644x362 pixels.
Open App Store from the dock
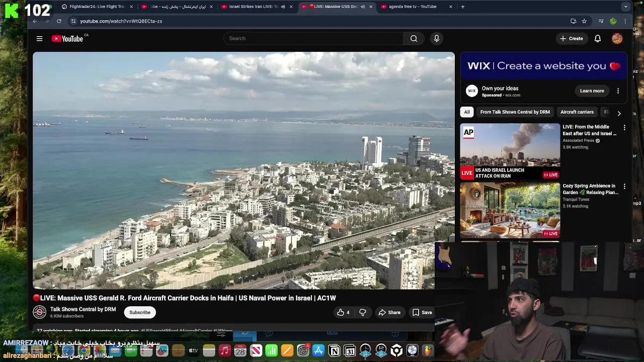[318, 350]
